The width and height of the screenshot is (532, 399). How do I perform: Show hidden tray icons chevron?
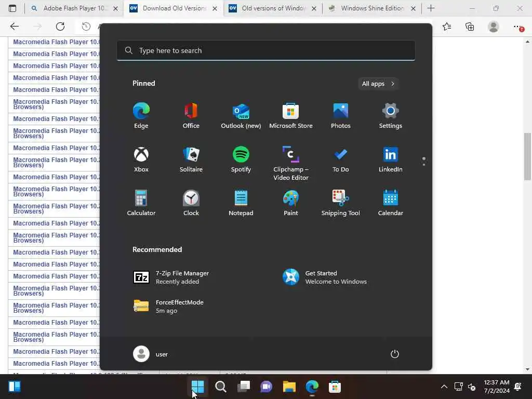444,387
